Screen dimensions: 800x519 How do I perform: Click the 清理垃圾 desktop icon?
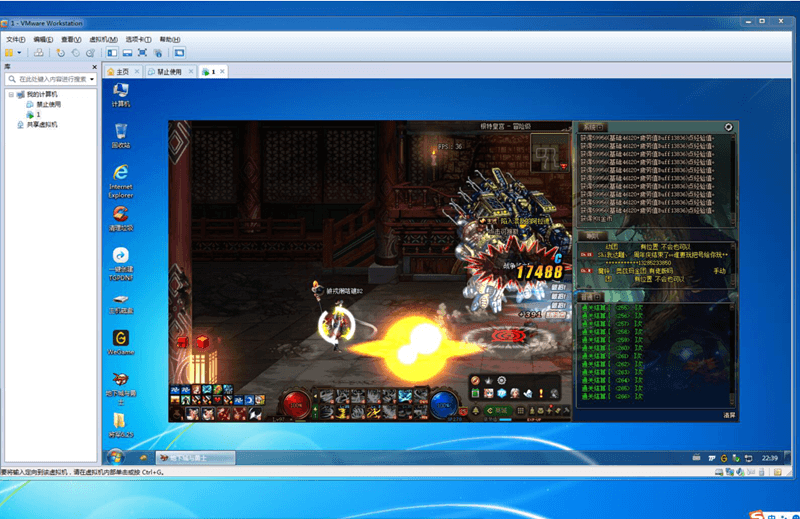tap(121, 219)
